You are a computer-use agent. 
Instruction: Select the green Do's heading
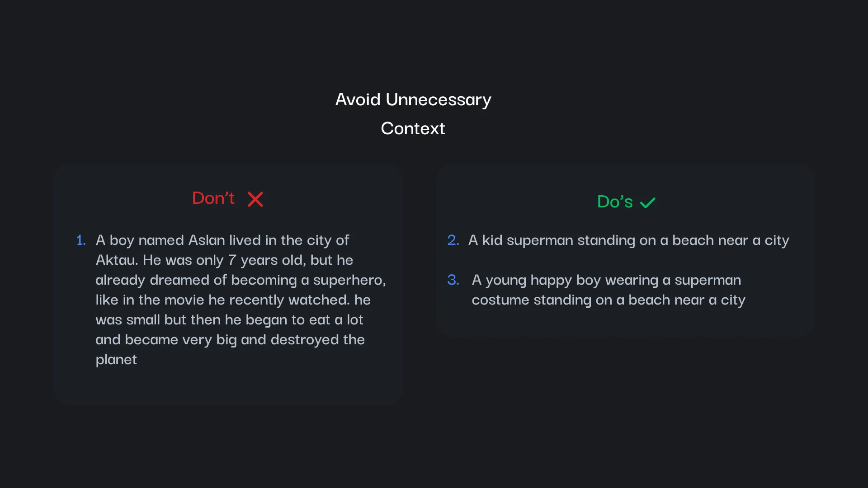coord(615,202)
